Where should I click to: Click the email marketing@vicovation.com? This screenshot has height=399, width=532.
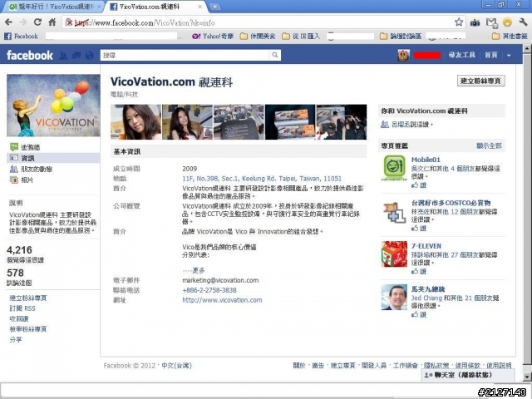tap(220, 280)
